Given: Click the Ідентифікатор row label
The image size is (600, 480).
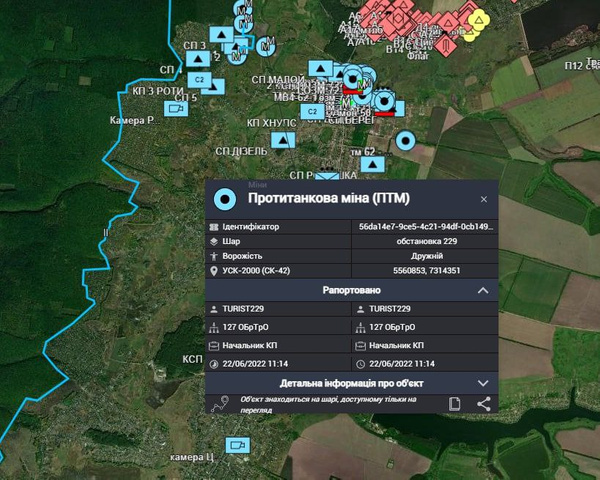Looking at the screenshot, I should click(251, 227).
